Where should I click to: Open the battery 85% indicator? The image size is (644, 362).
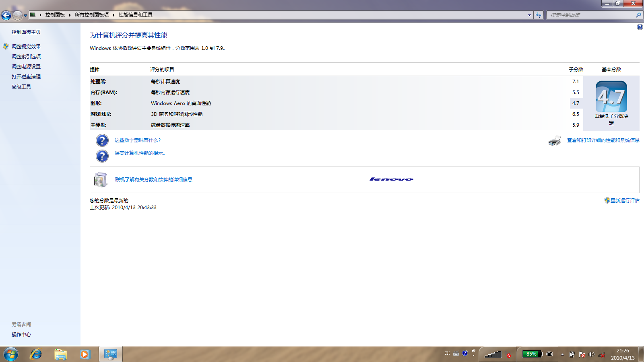[532, 354]
